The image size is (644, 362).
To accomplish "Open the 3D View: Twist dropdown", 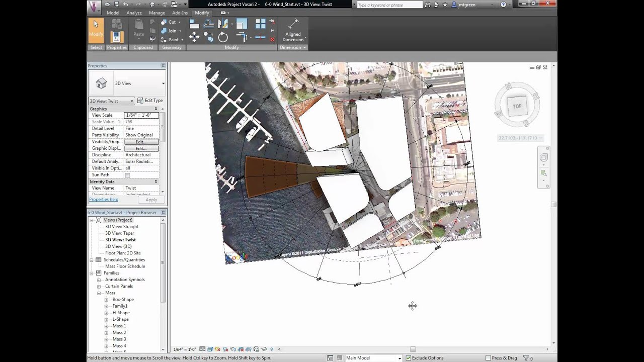I will point(112,101).
